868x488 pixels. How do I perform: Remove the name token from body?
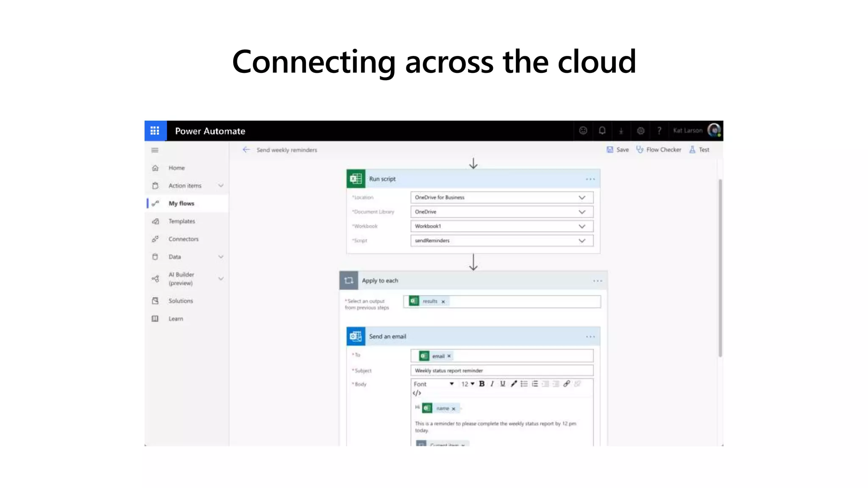tap(453, 409)
